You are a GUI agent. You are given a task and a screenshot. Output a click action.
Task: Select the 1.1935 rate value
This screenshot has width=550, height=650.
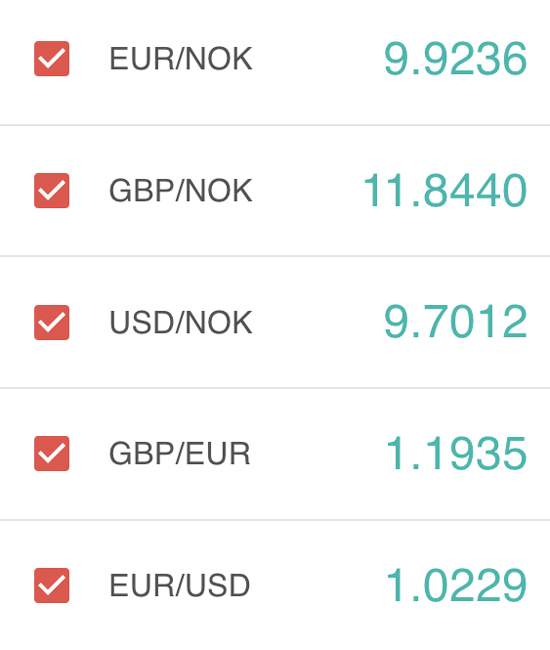[x=456, y=454]
